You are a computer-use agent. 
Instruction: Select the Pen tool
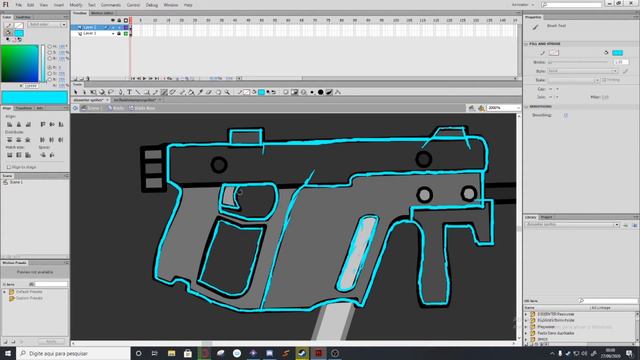[120, 92]
